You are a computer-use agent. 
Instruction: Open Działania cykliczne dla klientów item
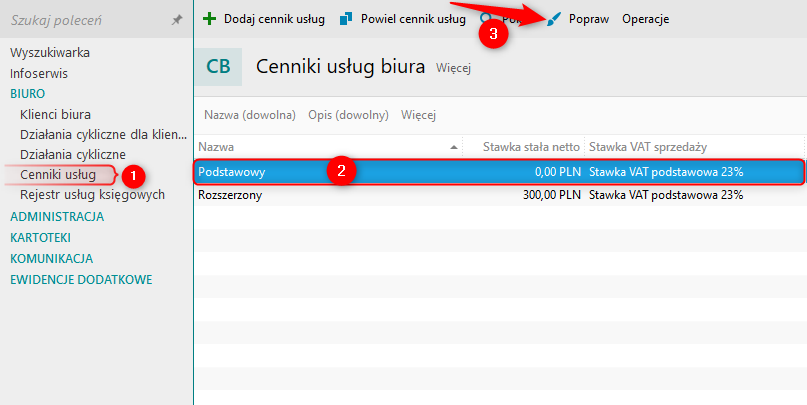(103, 135)
